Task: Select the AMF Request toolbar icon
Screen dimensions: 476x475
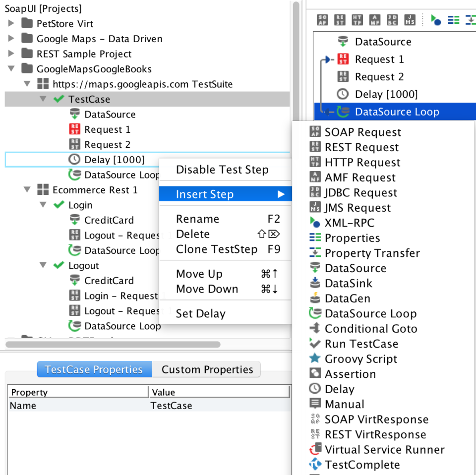Action: [x=374, y=20]
